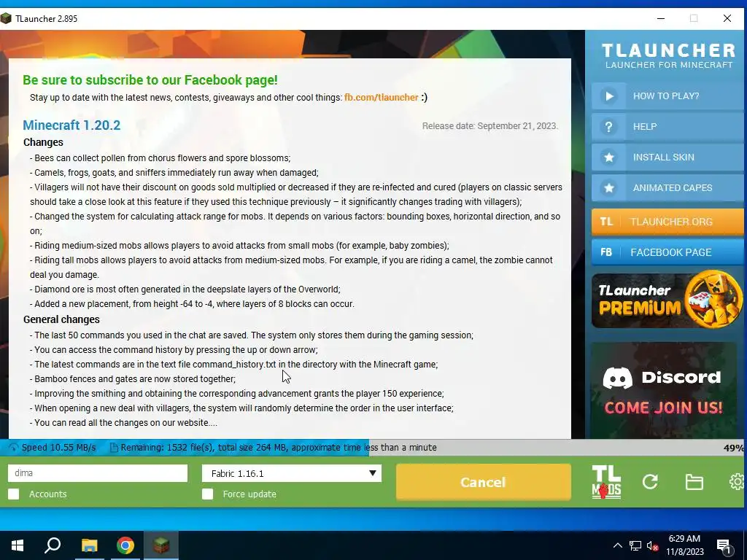747x560 pixels.
Task: Open the Install Skin menu item
Action: [667, 157]
